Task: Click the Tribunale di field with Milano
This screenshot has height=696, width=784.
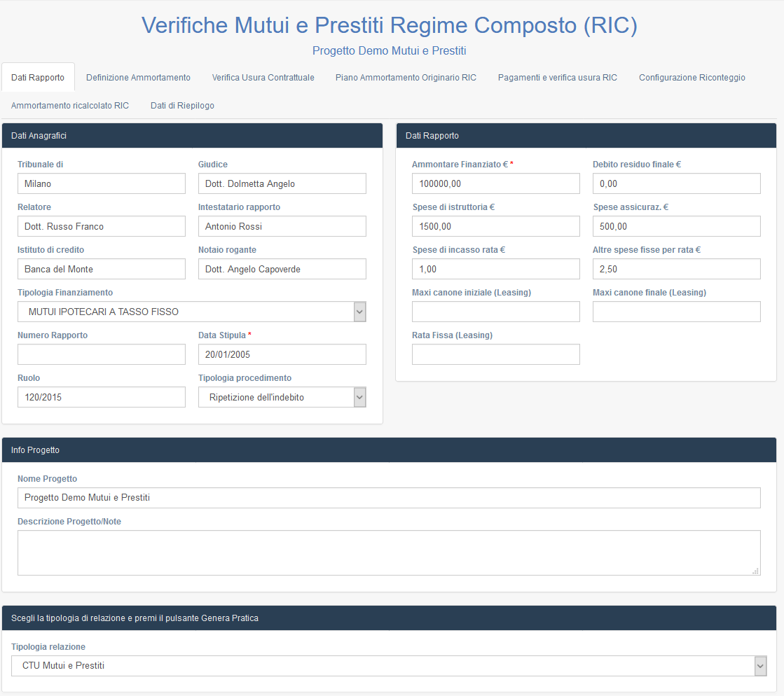Action: click(x=102, y=183)
